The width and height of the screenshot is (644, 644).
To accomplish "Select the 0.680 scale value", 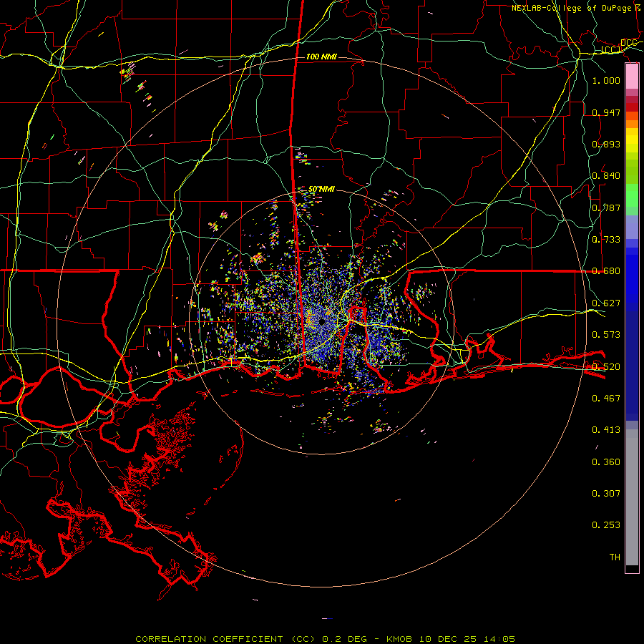I will coord(606,271).
